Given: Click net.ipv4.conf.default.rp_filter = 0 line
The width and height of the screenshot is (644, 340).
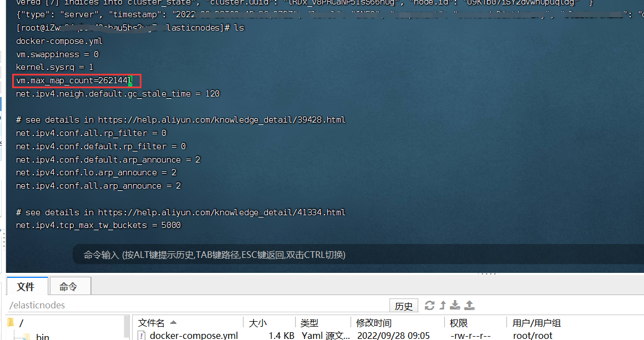Looking at the screenshot, I should pyautogui.click(x=101, y=146).
